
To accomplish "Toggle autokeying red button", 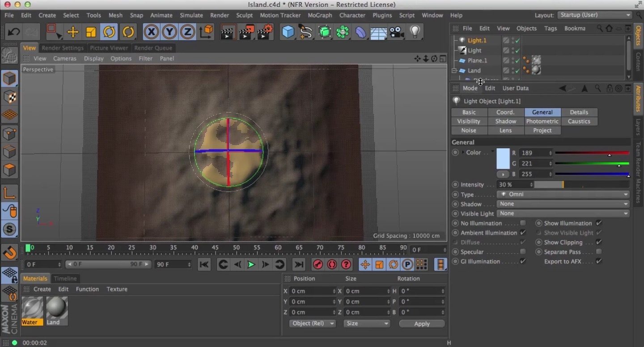I will 332,264.
